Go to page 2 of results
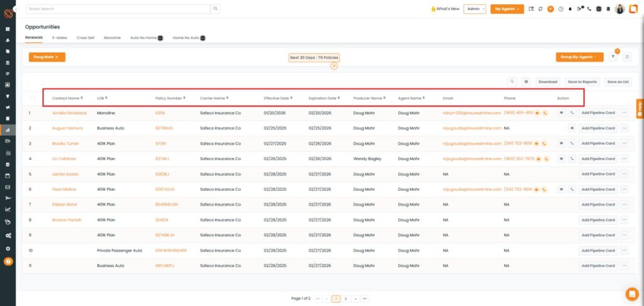The width and height of the screenshot is (644, 306). (345, 298)
